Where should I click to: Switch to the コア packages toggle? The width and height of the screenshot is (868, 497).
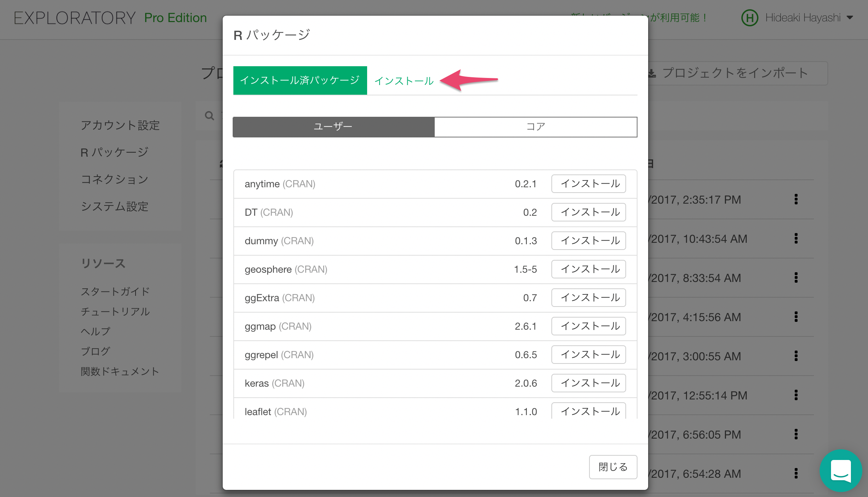535,127
